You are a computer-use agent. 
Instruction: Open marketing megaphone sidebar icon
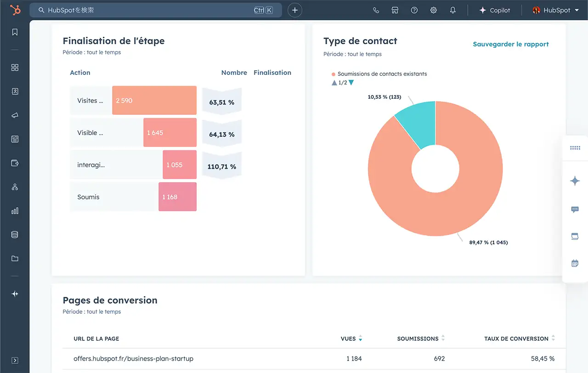[15, 115]
